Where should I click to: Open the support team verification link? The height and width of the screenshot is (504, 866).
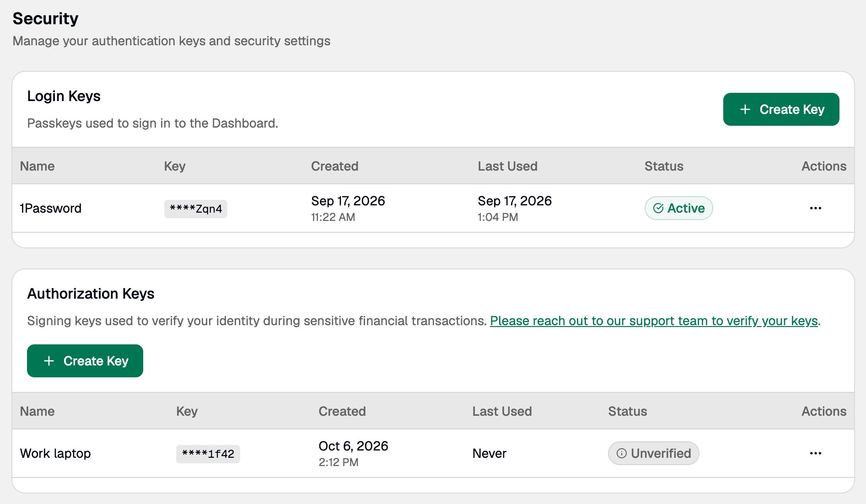[x=654, y=321]
